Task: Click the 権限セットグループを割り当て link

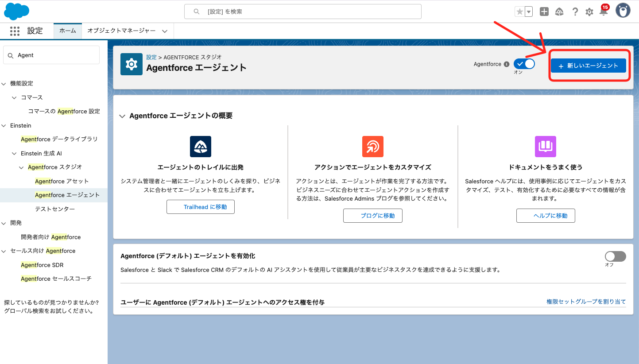Action: pos(586,302)
